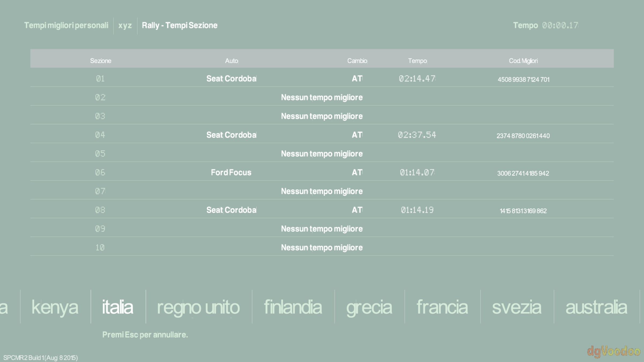Open the australia country tab
644x362 pixels.
tap(596, 307)
